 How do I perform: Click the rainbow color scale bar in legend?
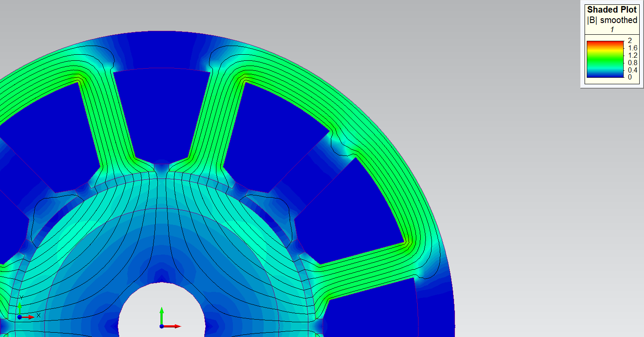pos(605,59)
